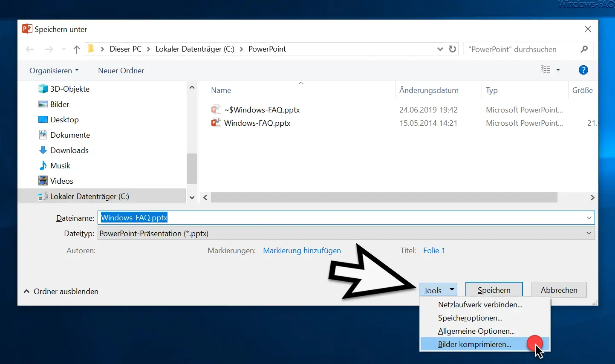
Task: Click the PowerPoint icon next to Windows-FAQ.pptx
Action: tap(217, 123)
